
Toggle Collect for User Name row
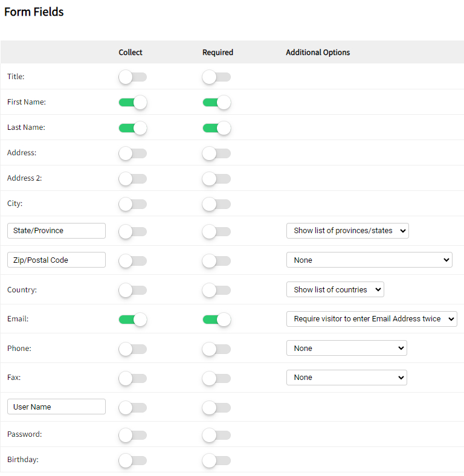tap(133, 407)
